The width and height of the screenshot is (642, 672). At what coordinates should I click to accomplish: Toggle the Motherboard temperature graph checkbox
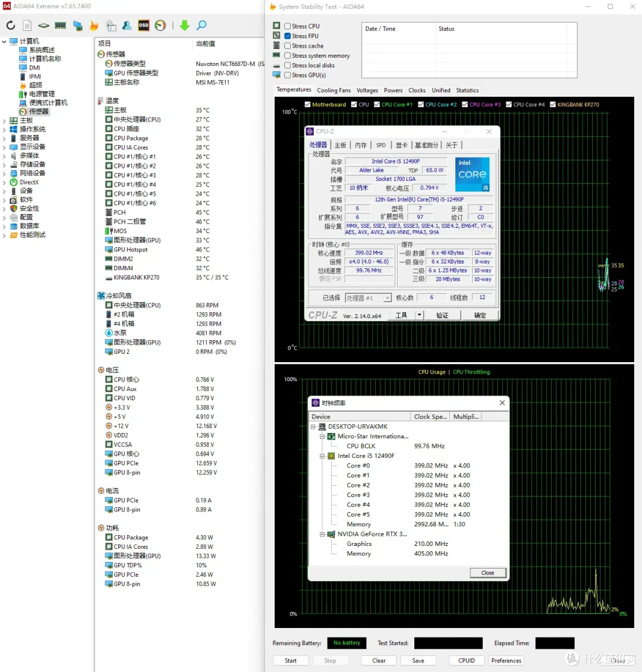[x=307, y=105]
